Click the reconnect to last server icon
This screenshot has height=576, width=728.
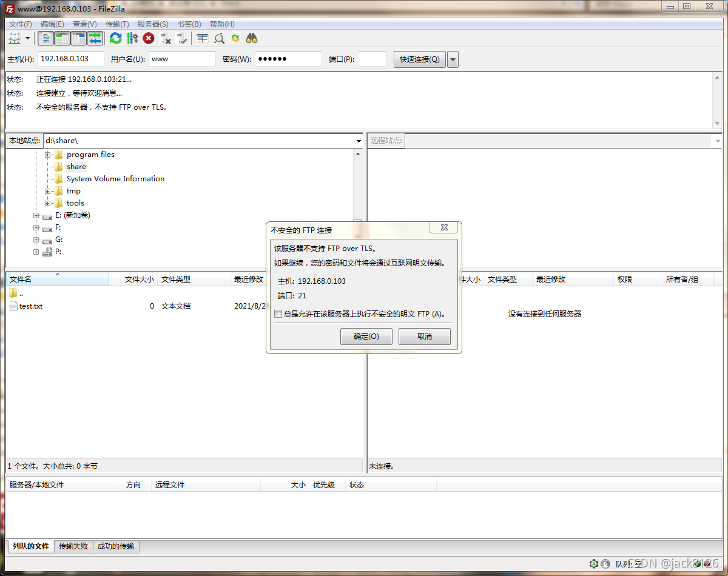[181, 38]
